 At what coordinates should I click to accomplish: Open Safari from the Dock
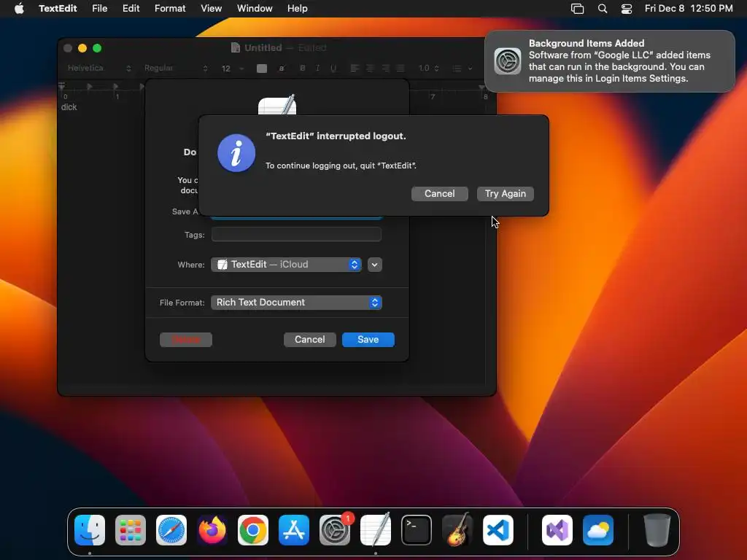(x=171, y=530)
